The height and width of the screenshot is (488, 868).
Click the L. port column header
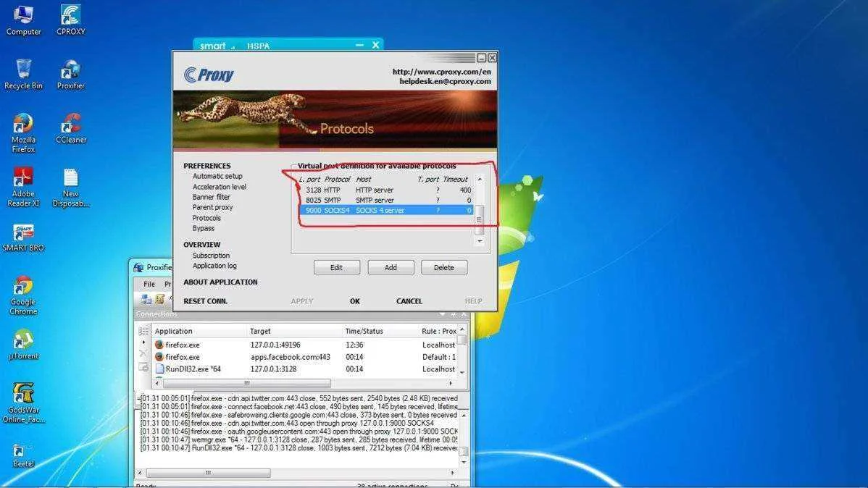pos(309,180)
